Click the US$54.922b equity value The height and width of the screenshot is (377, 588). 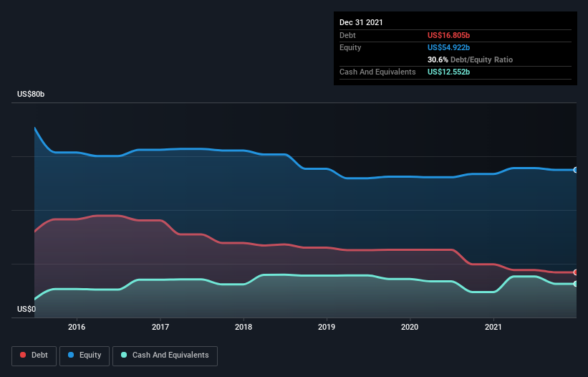pyautogui.click(x=448, y=47)
